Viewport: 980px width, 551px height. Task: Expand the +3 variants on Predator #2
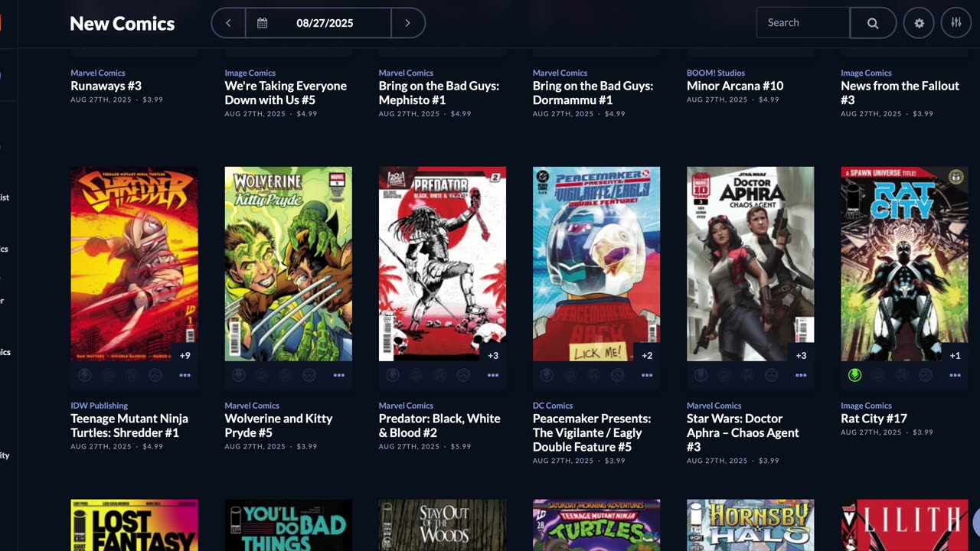(x=493, y=355)
